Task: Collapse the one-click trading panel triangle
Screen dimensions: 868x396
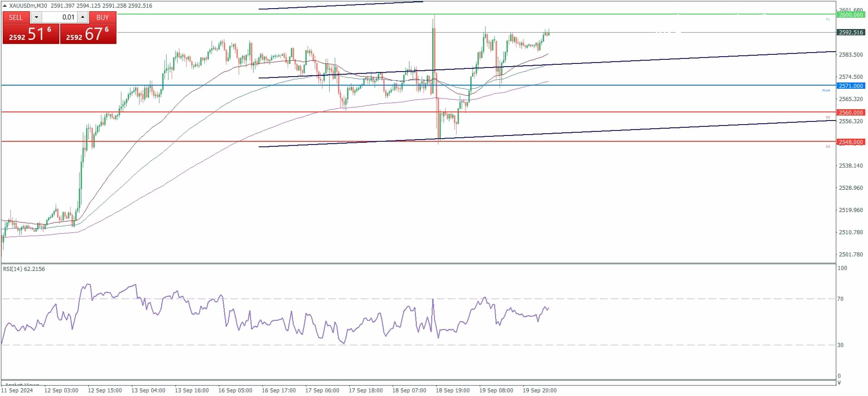Action: (5, 6)
